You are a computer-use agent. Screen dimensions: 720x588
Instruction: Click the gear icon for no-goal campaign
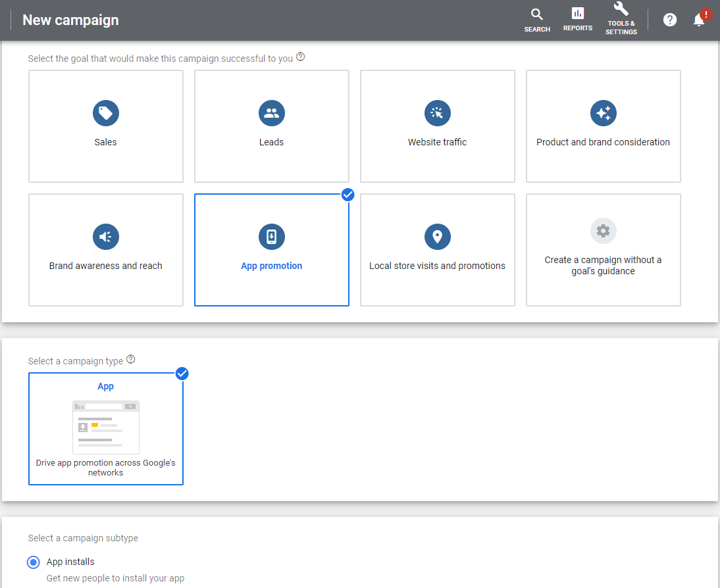603,231
